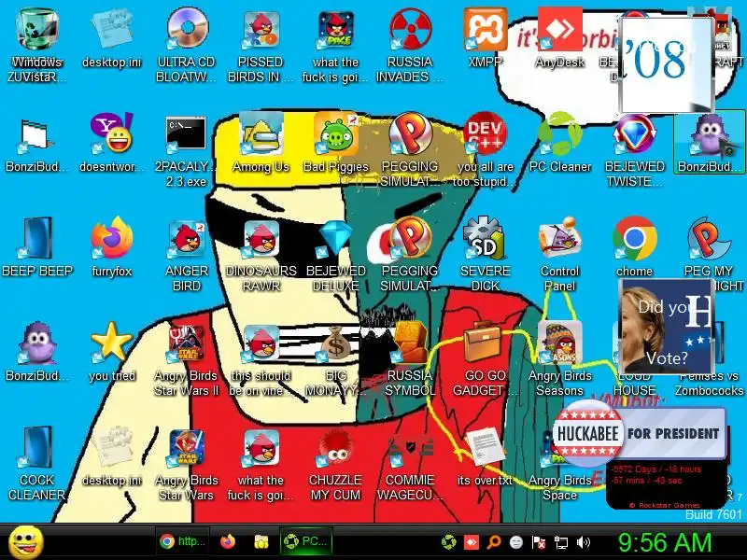
Task: Launch the Angry Birds Seasons shortcut
Action: pos(559,343)
